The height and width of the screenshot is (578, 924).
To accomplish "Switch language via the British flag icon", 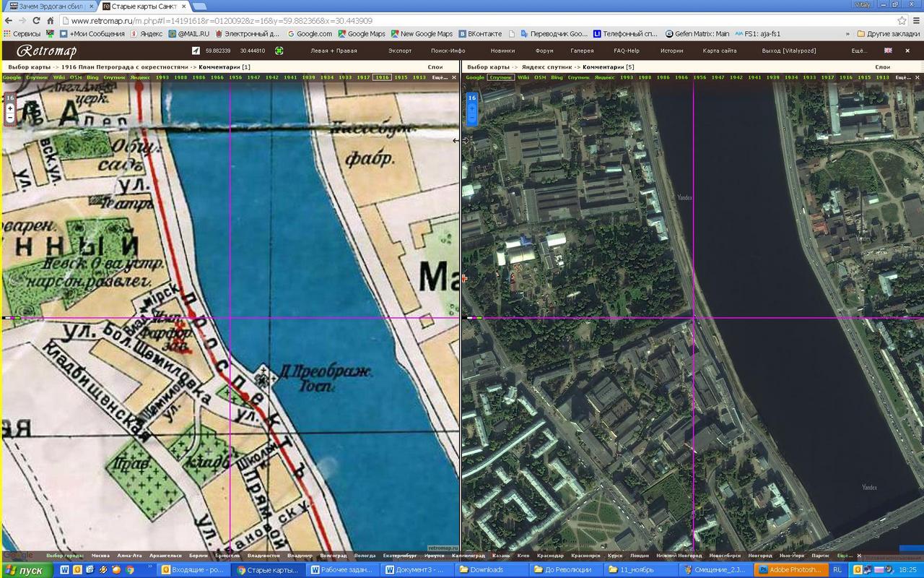I will [888, 51].
